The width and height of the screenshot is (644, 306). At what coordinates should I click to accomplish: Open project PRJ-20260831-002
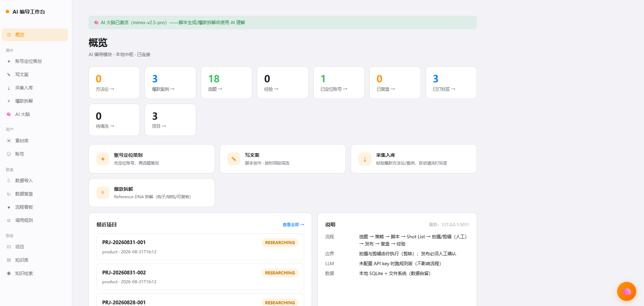tap(200, 277)
